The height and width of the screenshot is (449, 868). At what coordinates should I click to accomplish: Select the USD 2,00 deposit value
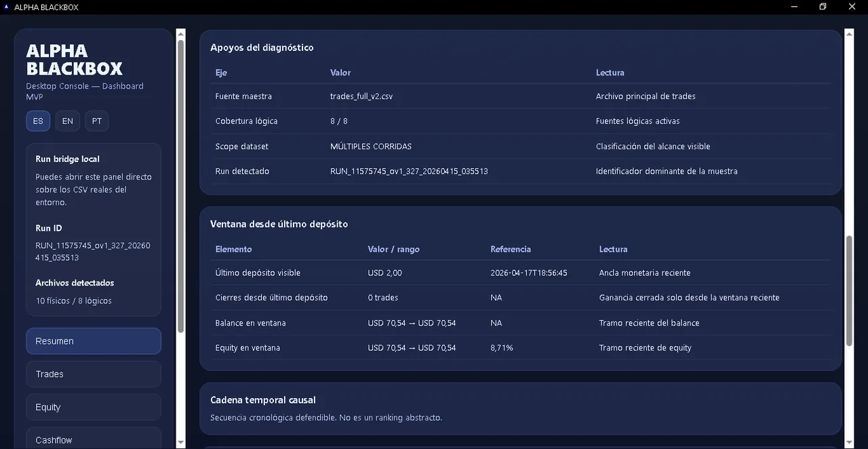(x=384, y=273)
